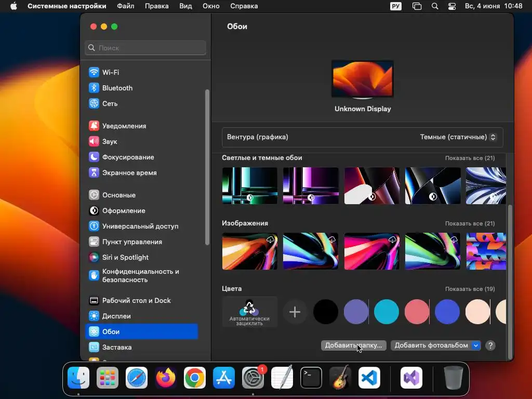Select the purple dynamic wallpaper thumbnail

click(x=311, y=185)
